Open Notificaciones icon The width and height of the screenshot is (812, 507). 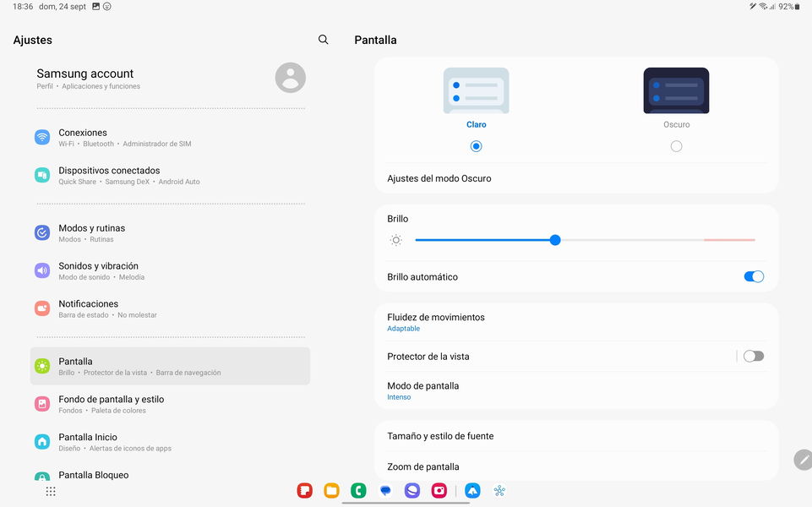pyautogui.click(x=42, y=308)
